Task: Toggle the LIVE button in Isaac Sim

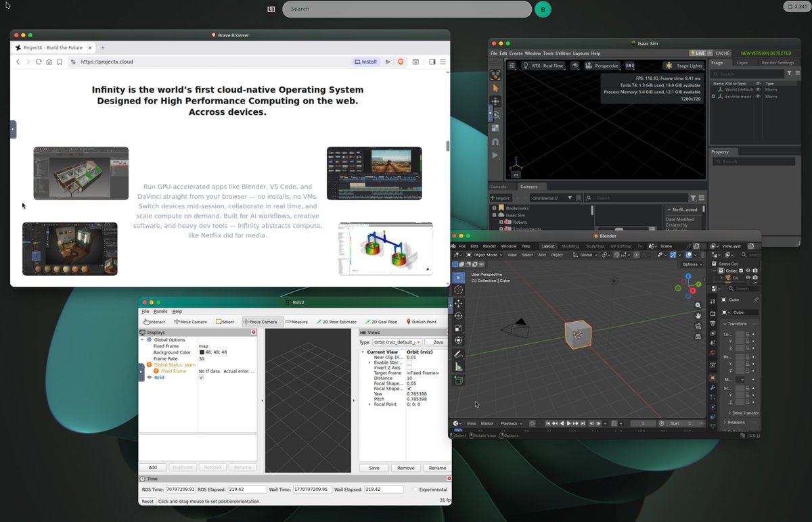Action: (698, 53)
